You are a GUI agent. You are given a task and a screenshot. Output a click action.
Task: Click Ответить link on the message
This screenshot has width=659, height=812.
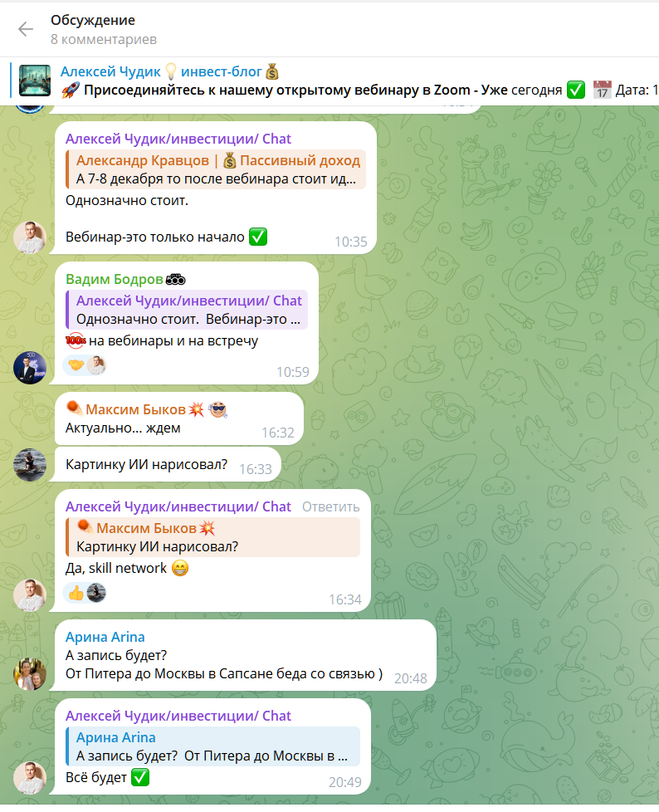331,507
